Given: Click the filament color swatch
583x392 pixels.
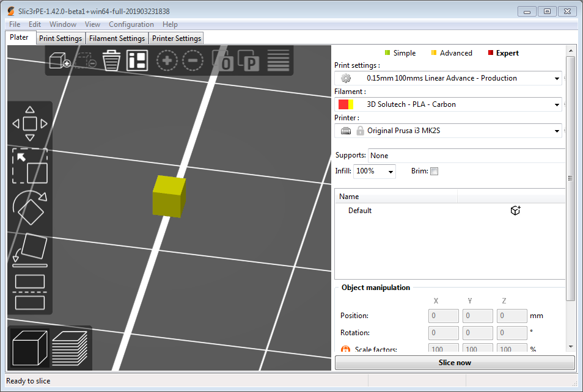Looking at the screenshot, I should [x=345, y=104].
